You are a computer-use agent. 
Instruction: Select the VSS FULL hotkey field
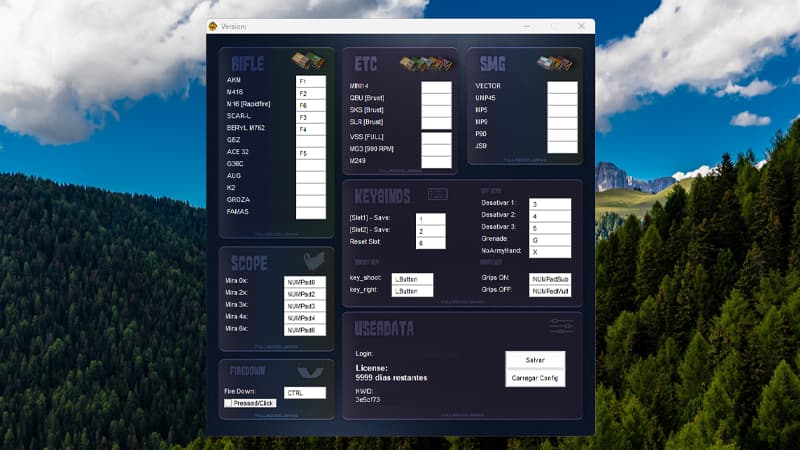tap(436, 138)
